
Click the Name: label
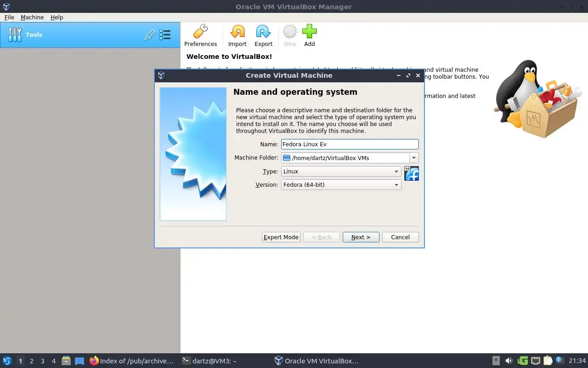coord(269,144)
